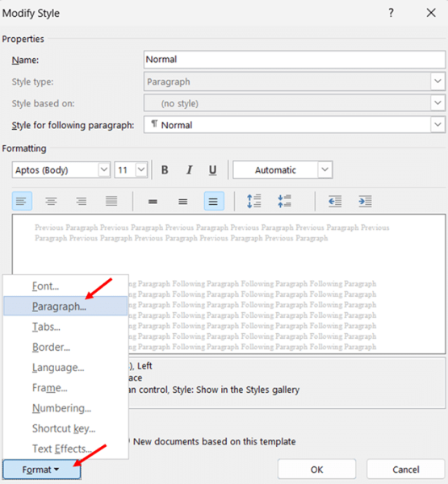The width and height of the screenshot is (448, 484).
Task: Choose Shortcut key... from Format menu
Action: point(65,428)
